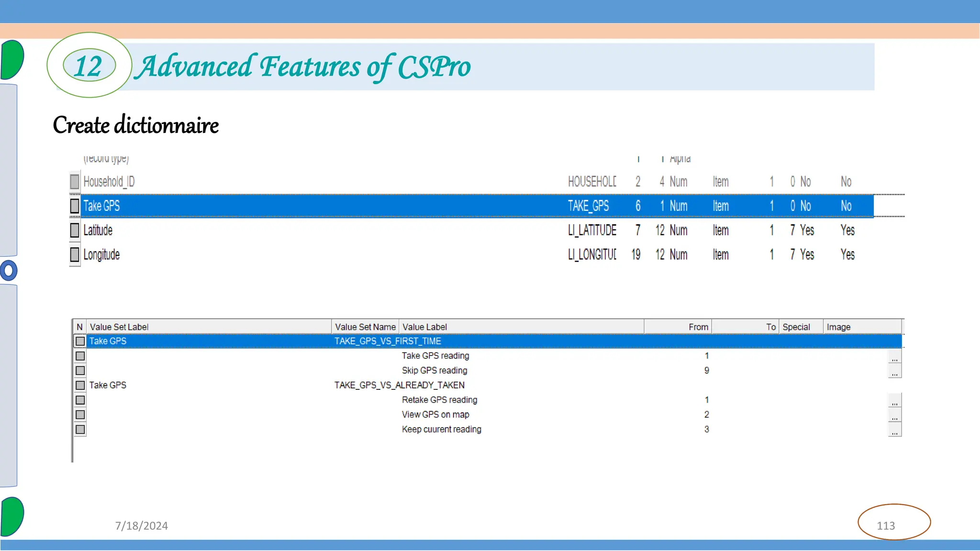Click the slide date 7/18/2024
The height and width of the screenshot is (551, 980).
[141, 526]
